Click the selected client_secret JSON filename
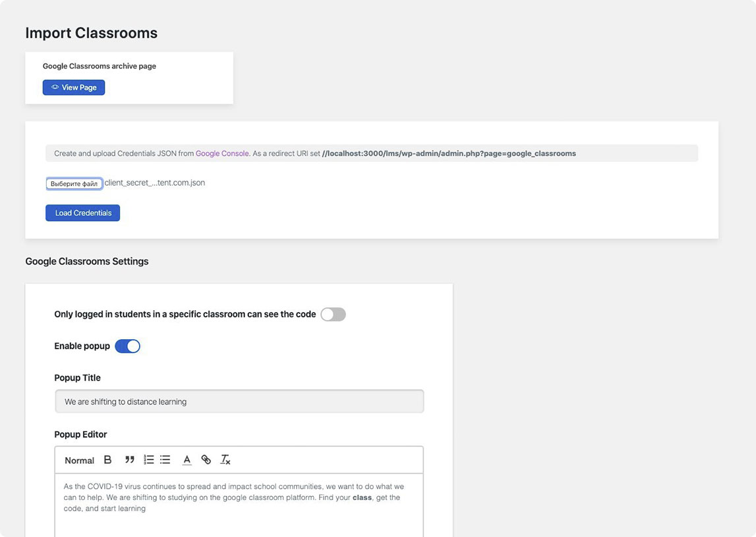 [x=155, y=183]
